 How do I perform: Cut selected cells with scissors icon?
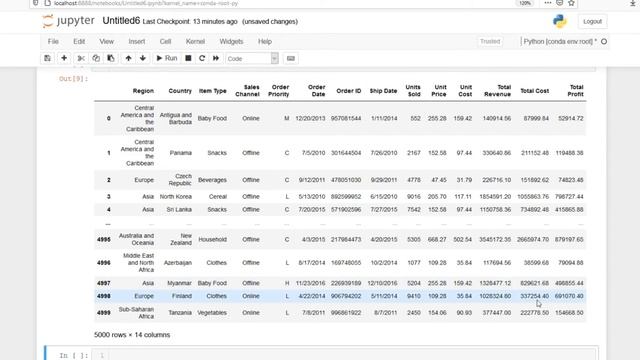[81, 58]
